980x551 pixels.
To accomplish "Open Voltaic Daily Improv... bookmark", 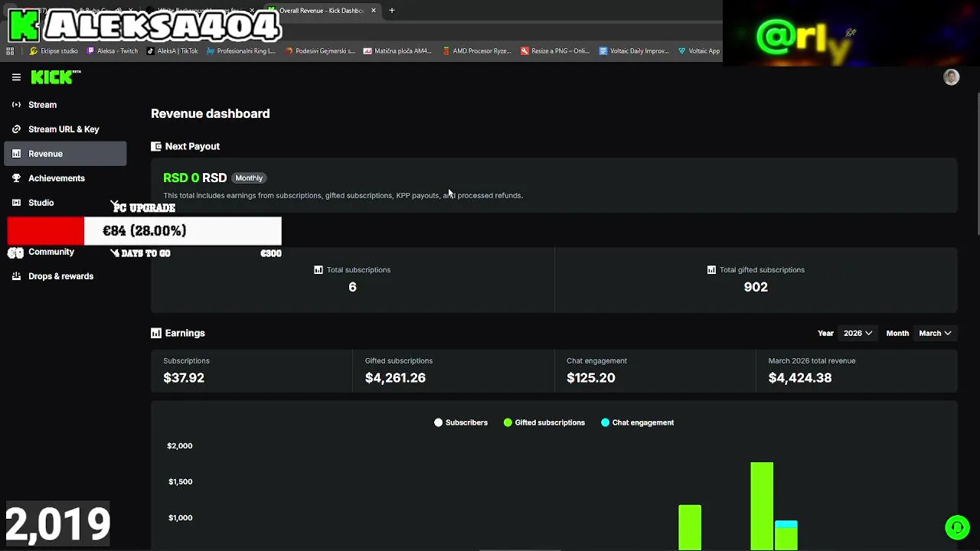I will tap(634, 51).
